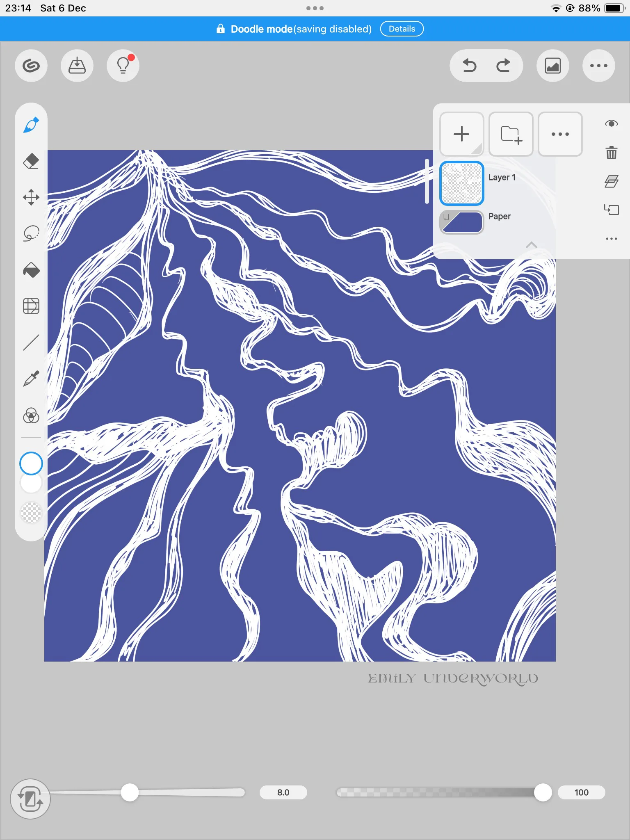Open the image reference panel
630x840 pixels.
[x=553, y=66]
